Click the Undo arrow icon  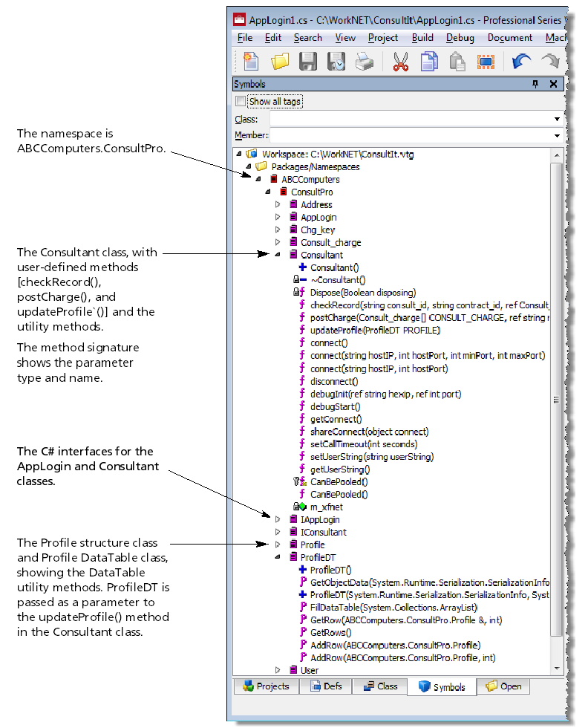pos(522,62)
